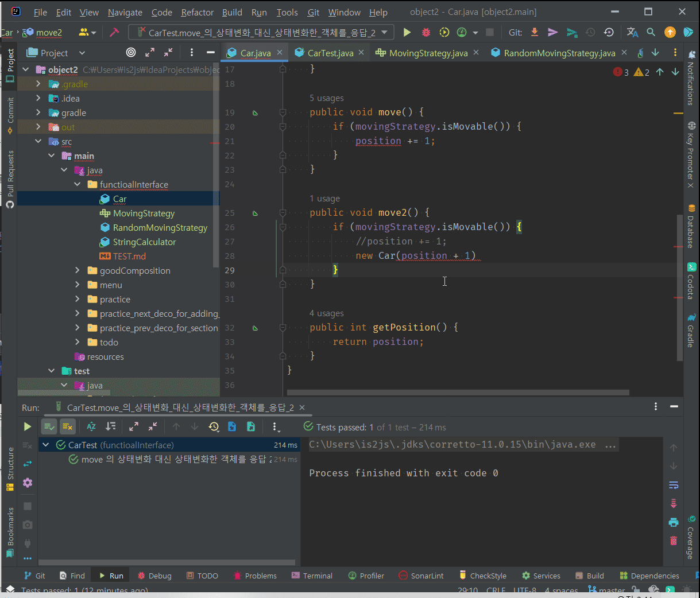Run the selected CarTest configuration
This screenshot has width=700, height=598.
coord(407,32)
